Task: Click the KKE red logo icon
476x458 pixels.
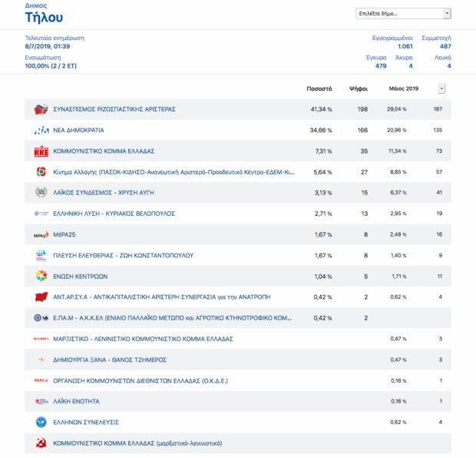Action: tap(41, 151)
